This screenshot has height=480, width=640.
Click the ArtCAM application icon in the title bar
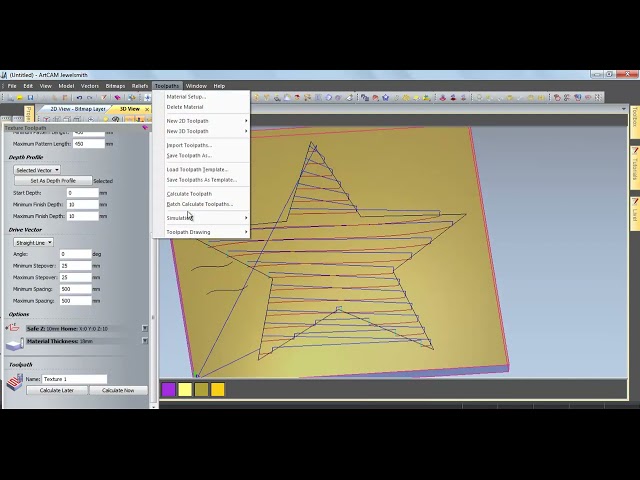[x=4, y=75]
